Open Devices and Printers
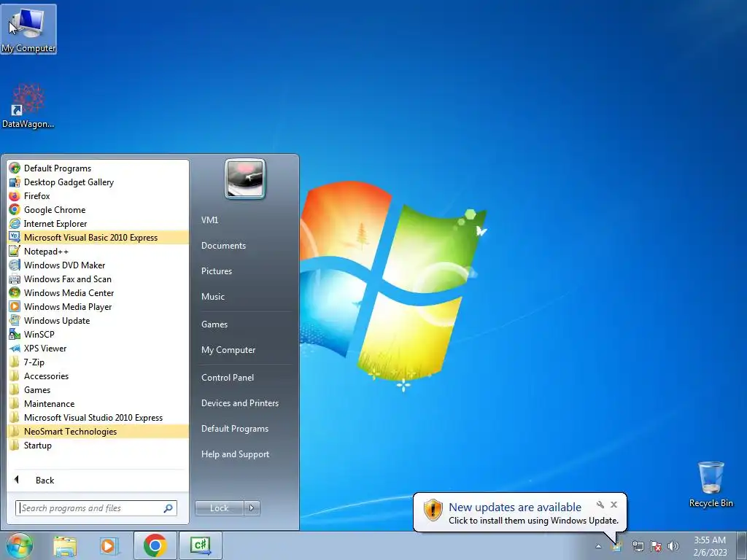Screen dimensions: 747x560 click(239, 403)
